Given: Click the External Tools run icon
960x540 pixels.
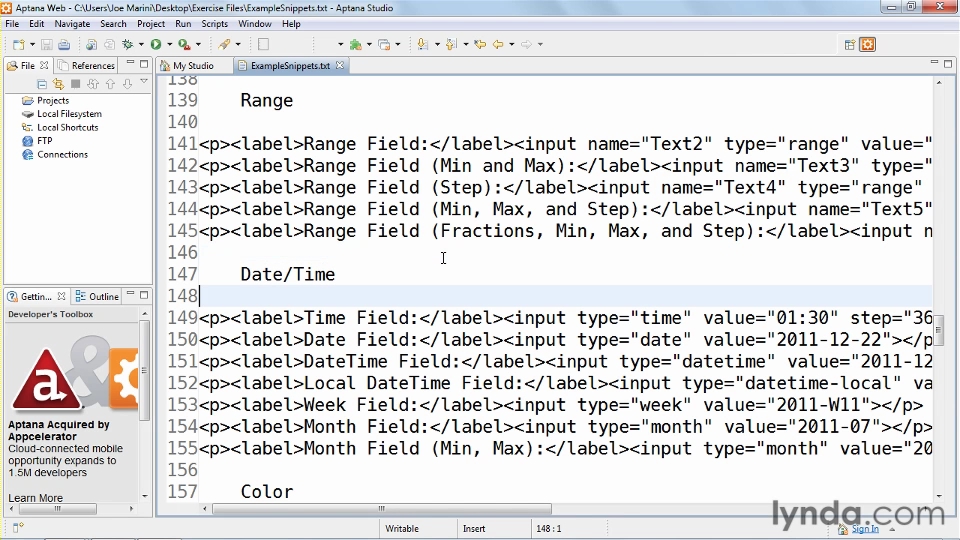Looking at the screenshot, I should (184, 44).
